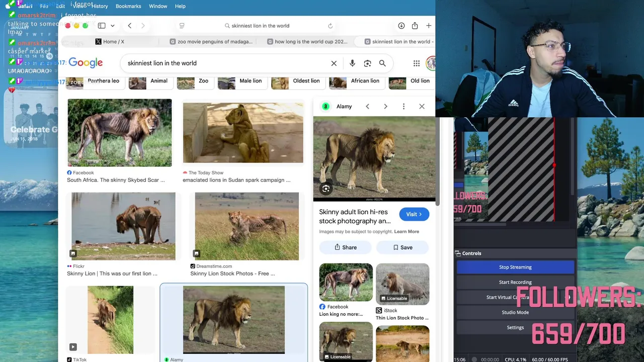Open the Edit menu
The width and height of the screenshot is (644, 362).
click(x=60, y=6)
